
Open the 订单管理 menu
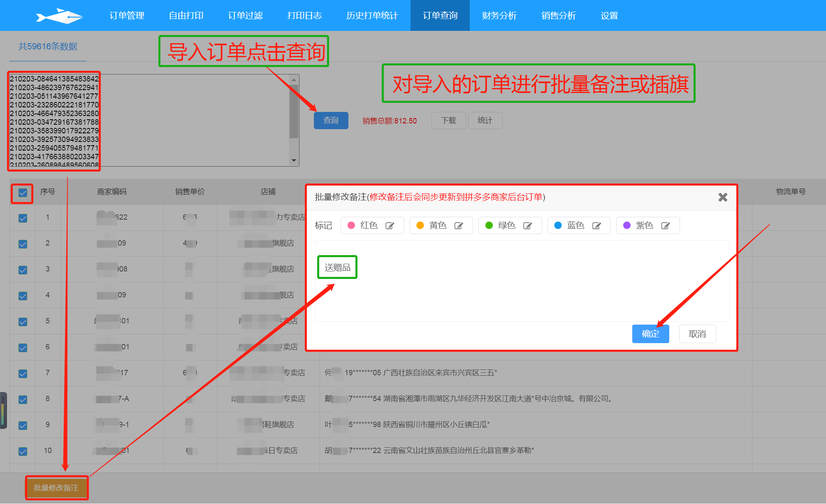(x=127, y=16)
